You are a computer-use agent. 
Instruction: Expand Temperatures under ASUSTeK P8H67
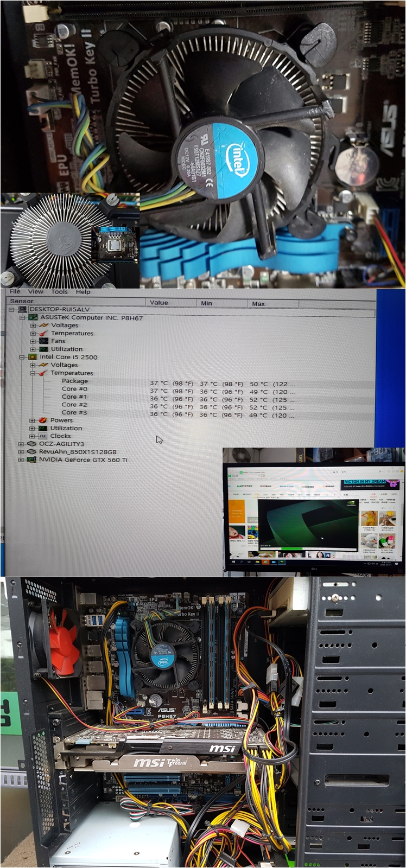point(33,333)
